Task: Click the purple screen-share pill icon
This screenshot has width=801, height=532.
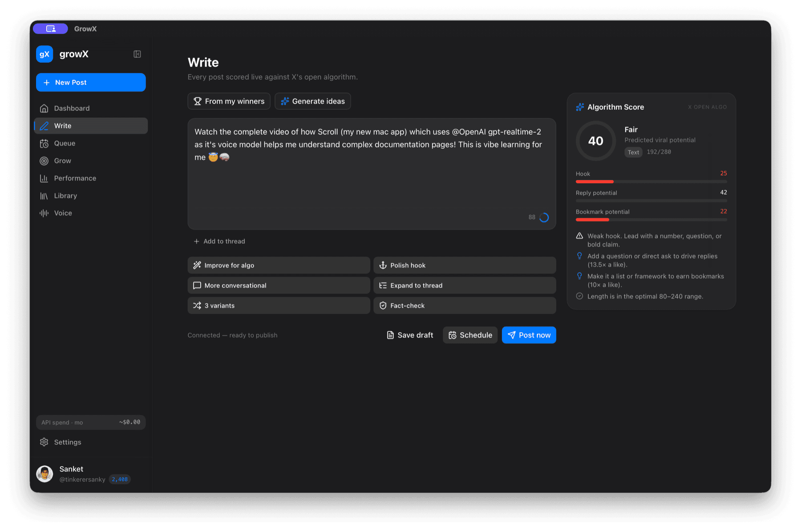Action: 50,28
